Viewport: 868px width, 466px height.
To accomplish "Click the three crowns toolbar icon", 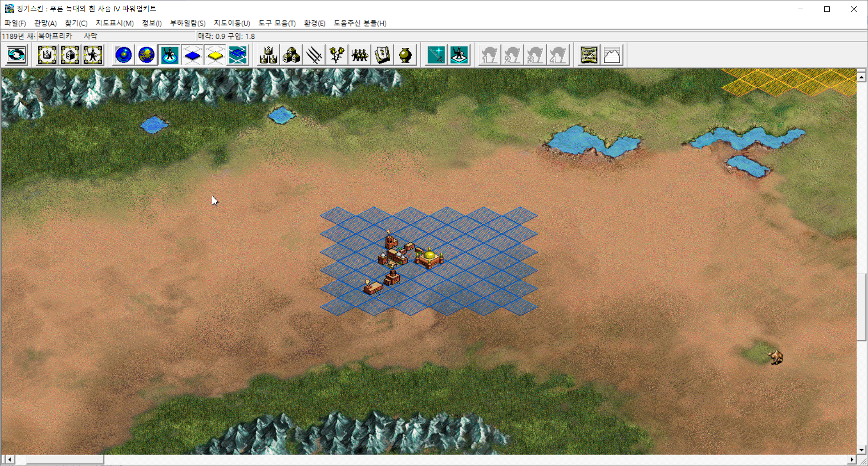I will click(x=268, y=55).
